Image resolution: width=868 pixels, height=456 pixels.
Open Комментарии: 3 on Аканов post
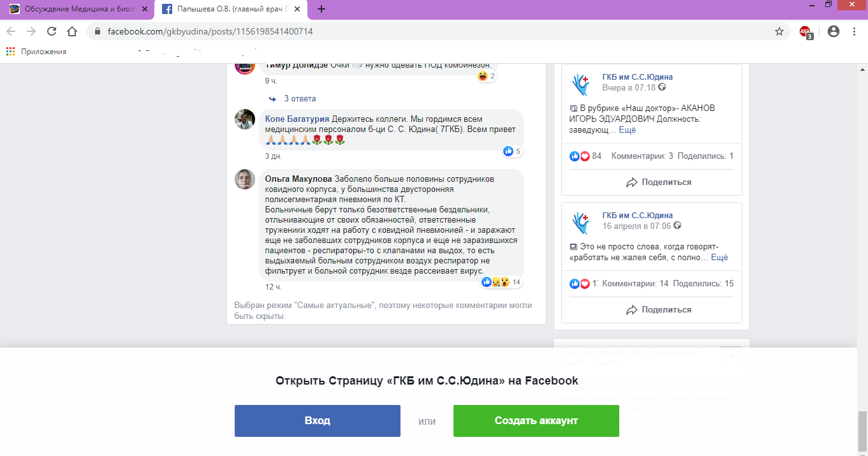pyautogui.click(x=642, y=156)
